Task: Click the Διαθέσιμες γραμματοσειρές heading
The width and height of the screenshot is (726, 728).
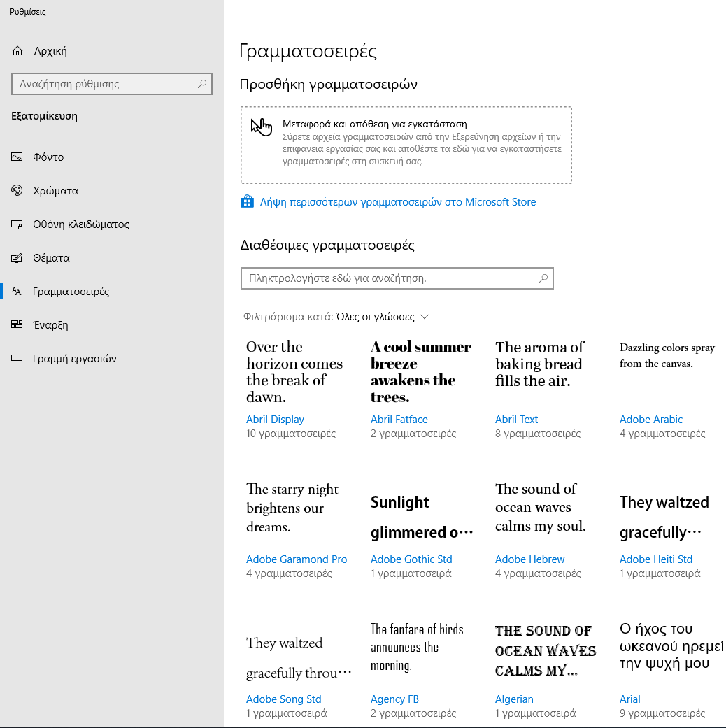Action: pos(327,245)
